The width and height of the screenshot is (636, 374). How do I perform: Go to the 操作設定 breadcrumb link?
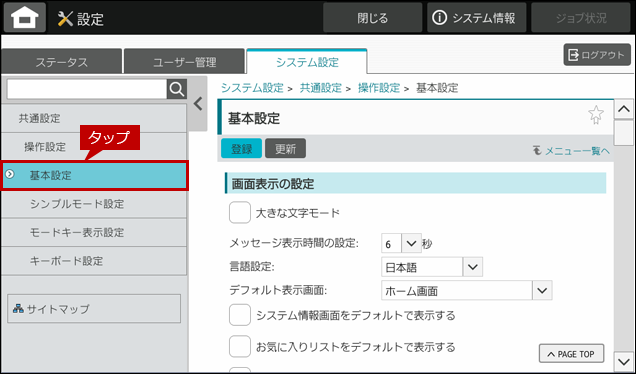pyautogui.click(x=379, y=88)
